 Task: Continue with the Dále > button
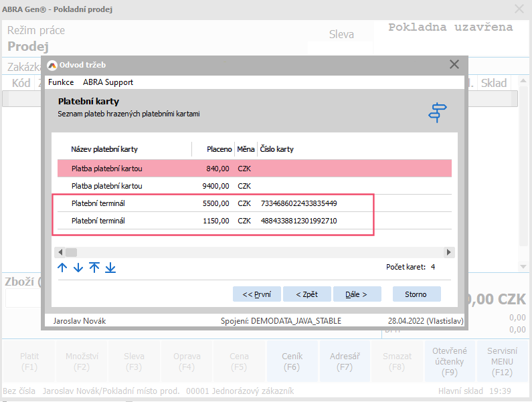[x=357, y=294]
